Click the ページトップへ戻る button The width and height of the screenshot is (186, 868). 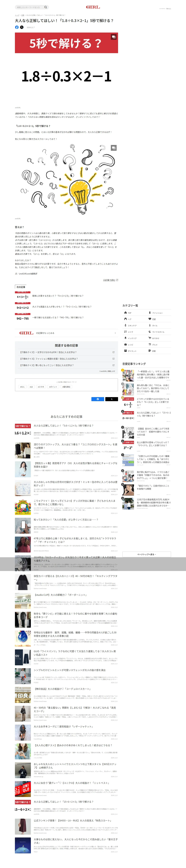[x=146, y=554]
